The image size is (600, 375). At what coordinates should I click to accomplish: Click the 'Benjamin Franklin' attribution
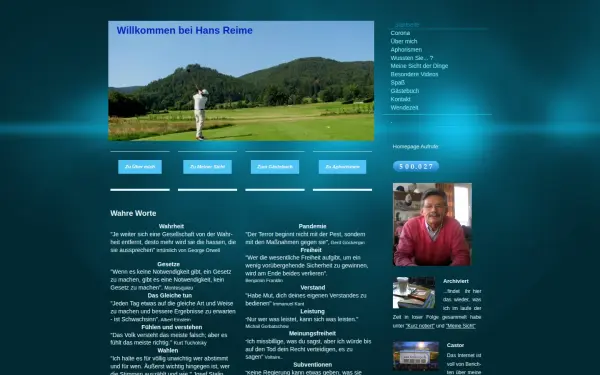click(264, 281)
